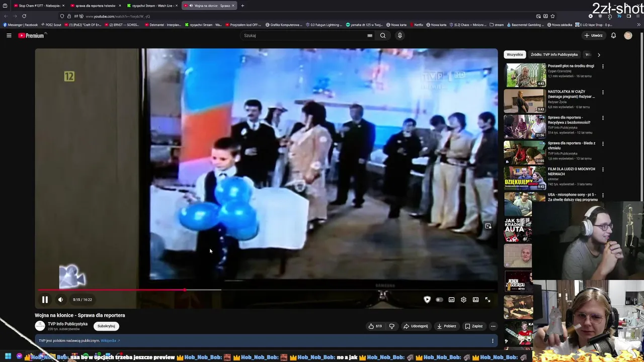644x362 pixels.
Task: Open options for 'Postawił płot na środku drogi'
Action: 603,66
